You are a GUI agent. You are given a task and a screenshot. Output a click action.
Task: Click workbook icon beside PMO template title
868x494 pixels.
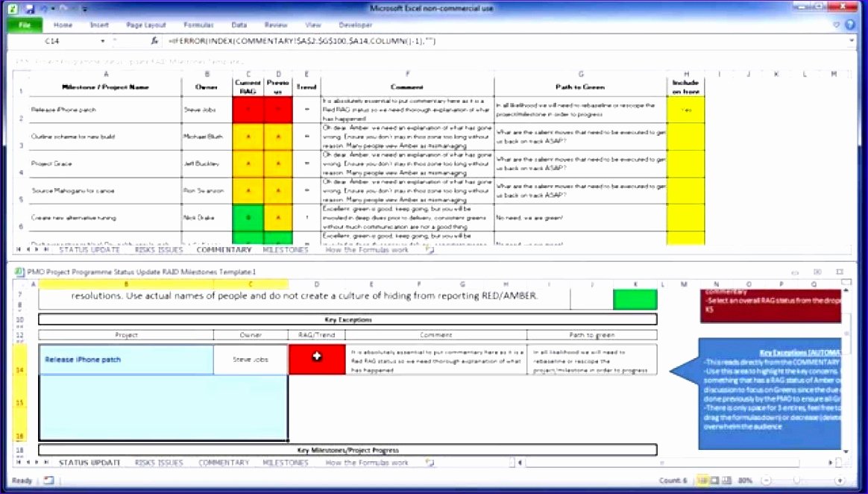pos(19,272)
